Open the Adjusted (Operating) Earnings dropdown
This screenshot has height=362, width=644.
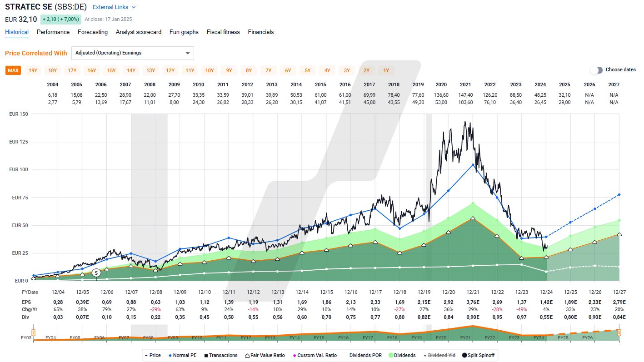click(x=133, y=53)
